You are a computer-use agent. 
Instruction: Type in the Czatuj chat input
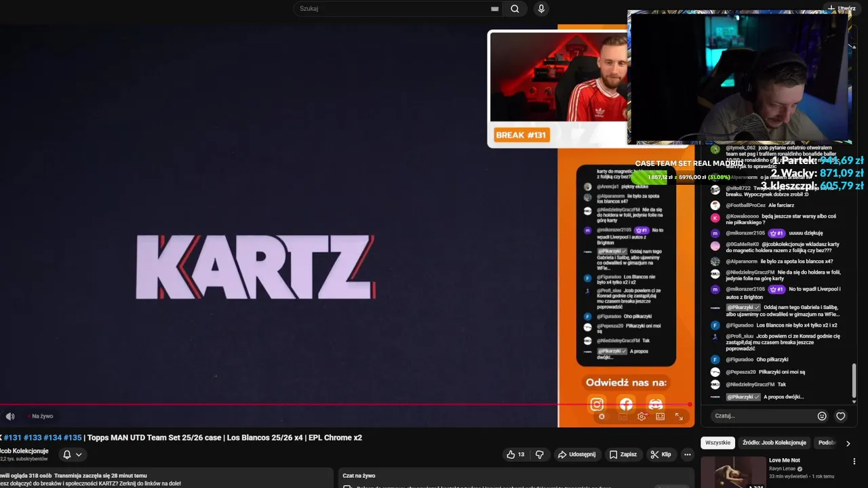pos(762,415)
